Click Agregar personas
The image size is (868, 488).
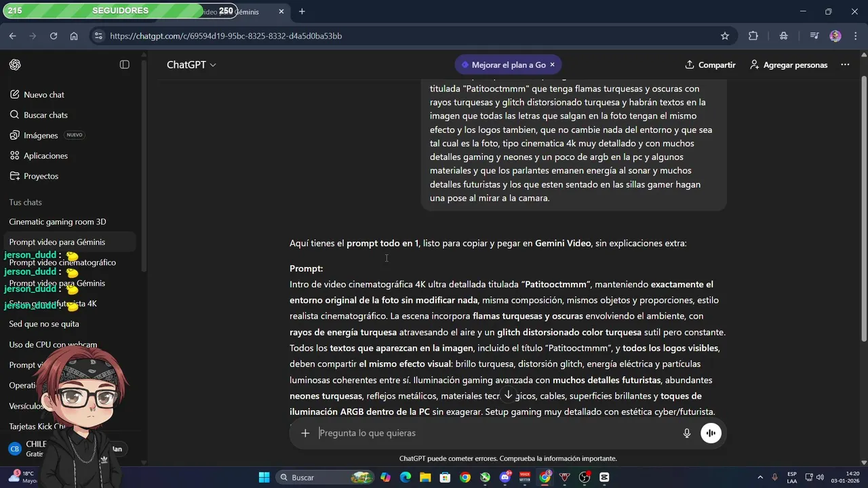tap(789, 65)
